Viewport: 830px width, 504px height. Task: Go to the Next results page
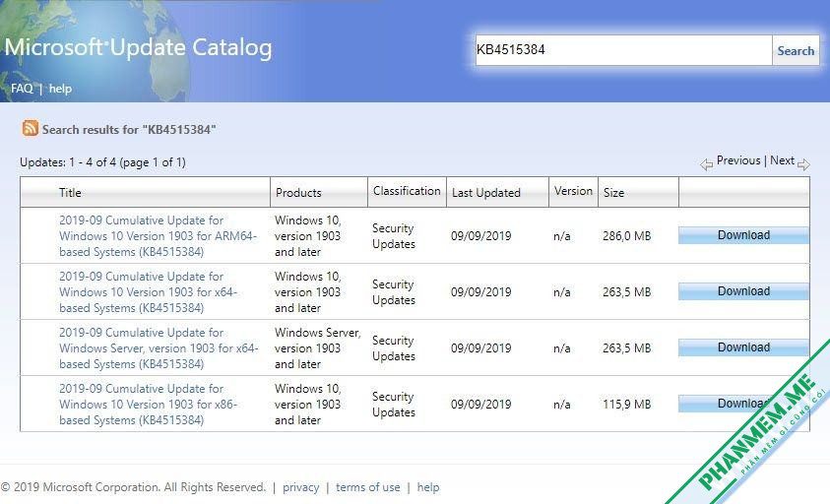pos(782,160)
